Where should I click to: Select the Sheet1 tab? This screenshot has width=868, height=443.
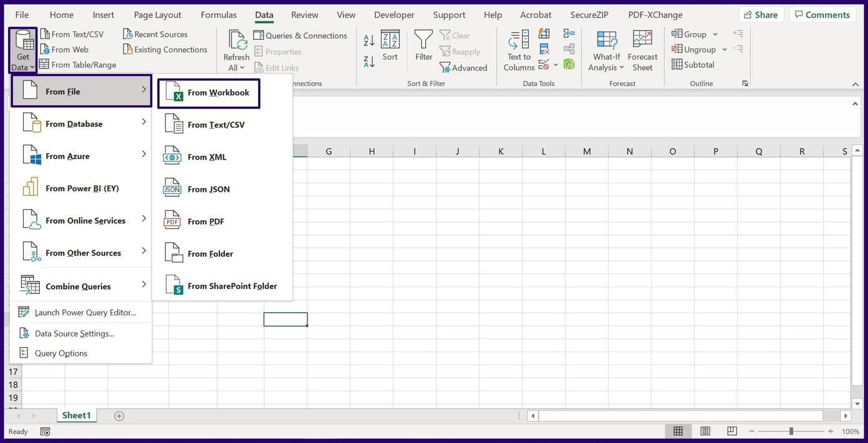click(77, 415)
